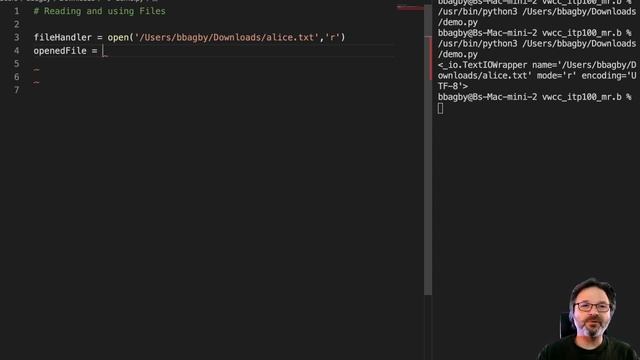640x360 pixels.
Task: Click line number 5 in the gutter
Action: (x=16, y=64)
